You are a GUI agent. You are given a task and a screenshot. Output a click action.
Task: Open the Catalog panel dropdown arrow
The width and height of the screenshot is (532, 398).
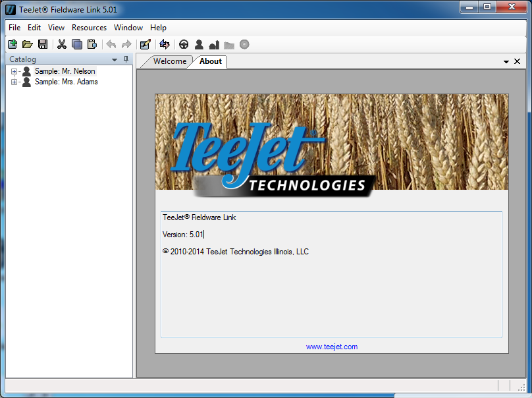115,60
